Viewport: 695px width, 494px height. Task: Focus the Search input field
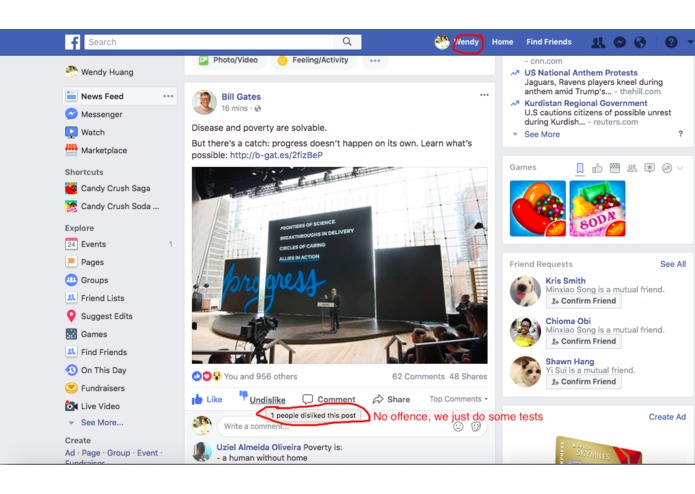pyautogui.click(x=208, y=42)
